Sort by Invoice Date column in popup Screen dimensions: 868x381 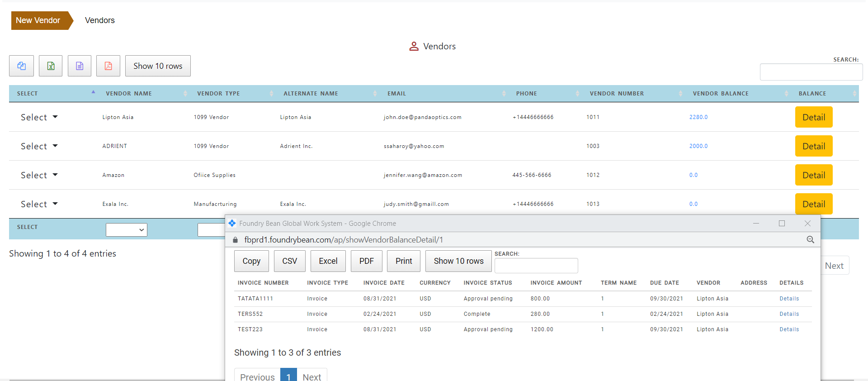(384, 283)
